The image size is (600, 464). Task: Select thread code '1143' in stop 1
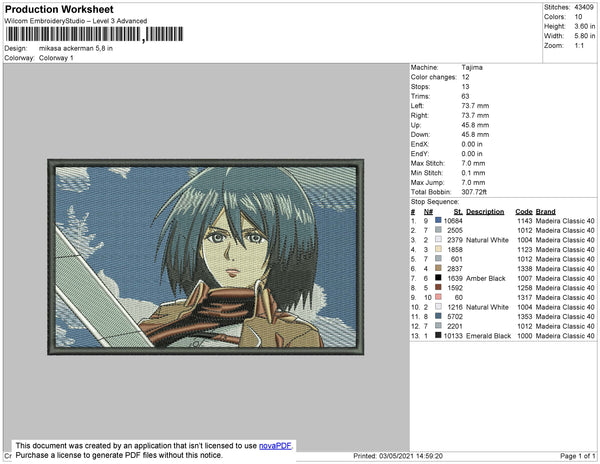pyautogui.click(x=525, y=221)
